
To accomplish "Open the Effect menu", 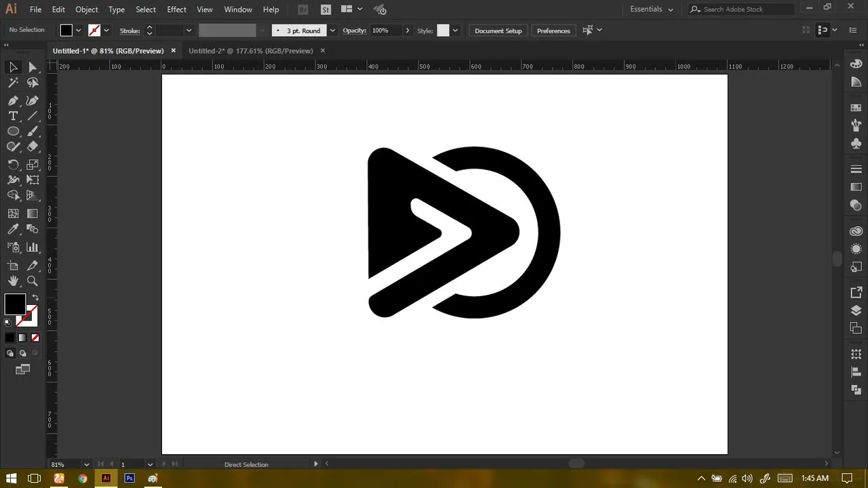I will pyautogui.click(x=176, y=9).
